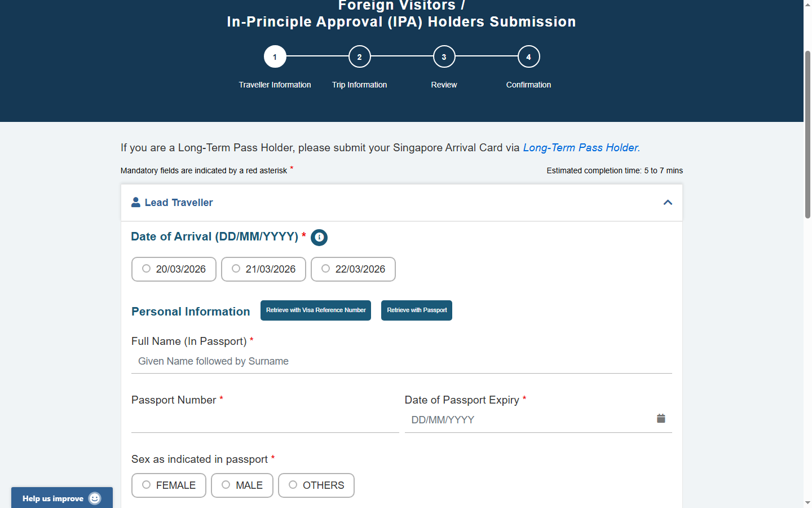Click step 3 Review circle
812x508 pixels.
tap(444, 56)
